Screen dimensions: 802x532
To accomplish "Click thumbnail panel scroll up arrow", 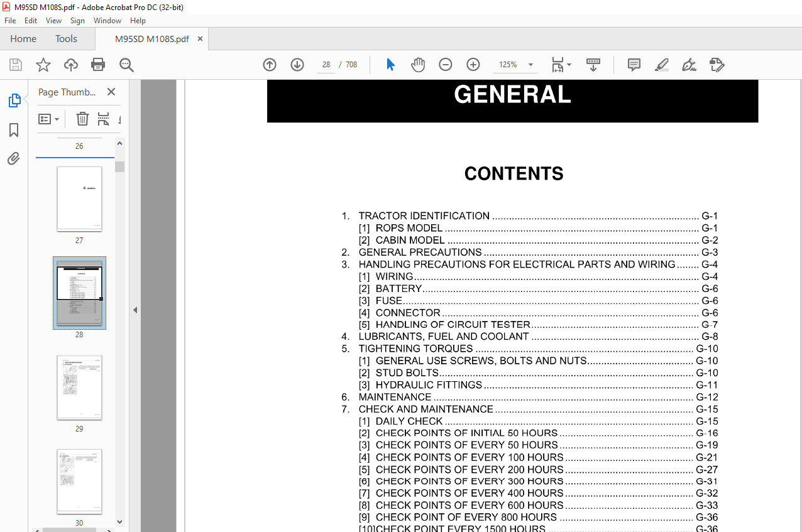I will coord(119,143).
